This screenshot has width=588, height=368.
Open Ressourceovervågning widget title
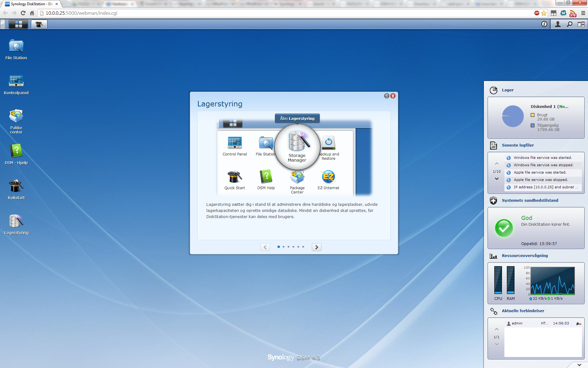(525, 256)
